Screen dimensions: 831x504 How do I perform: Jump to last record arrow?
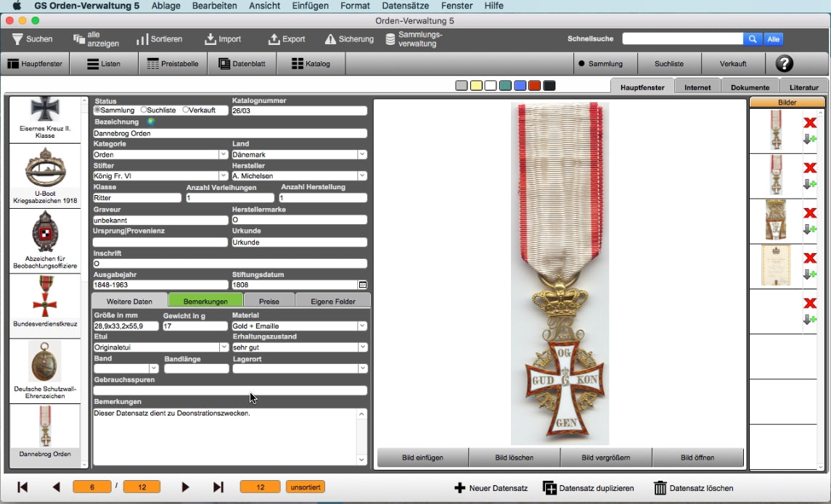click(218, 487)
